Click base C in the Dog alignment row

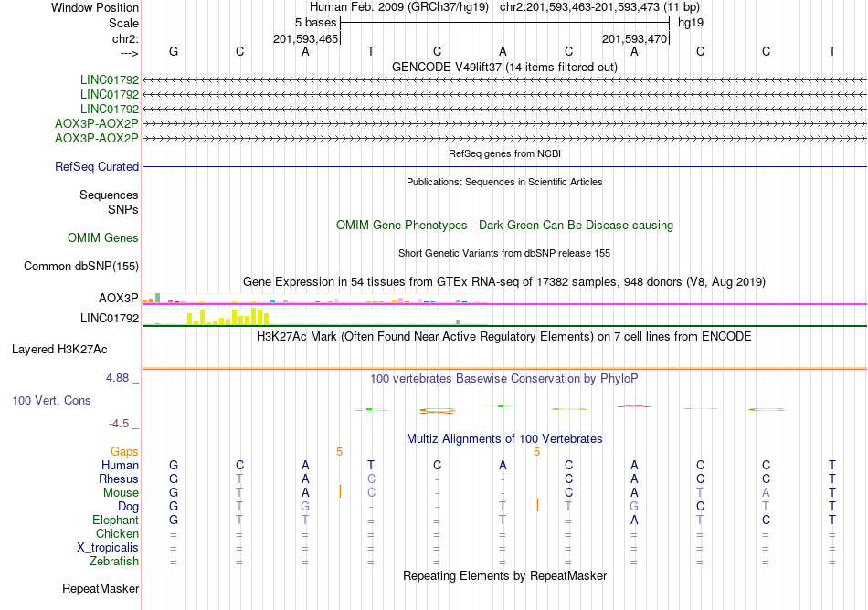click(x=700, y=507)
